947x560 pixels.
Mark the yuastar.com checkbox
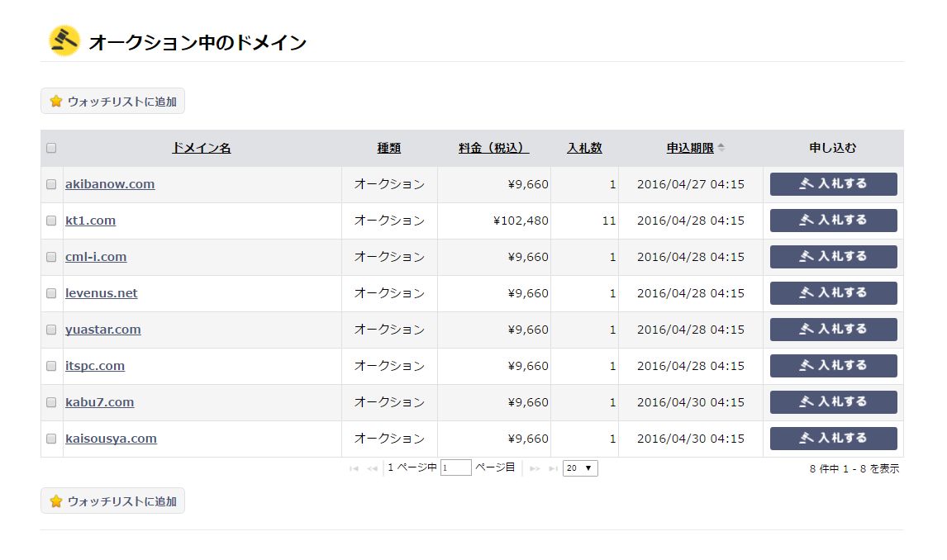coord(51,330)
